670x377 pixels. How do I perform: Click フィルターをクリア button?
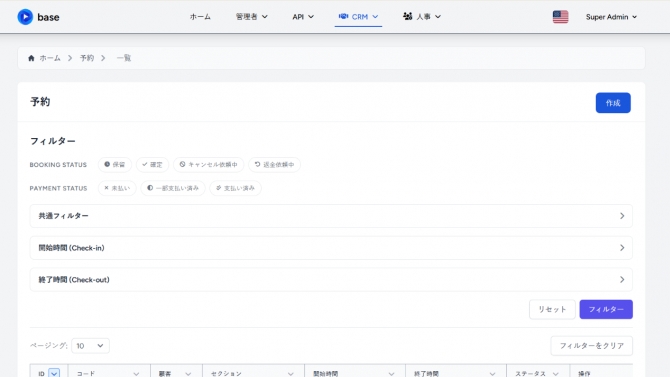pyautogui.click(x=591, y=345)
